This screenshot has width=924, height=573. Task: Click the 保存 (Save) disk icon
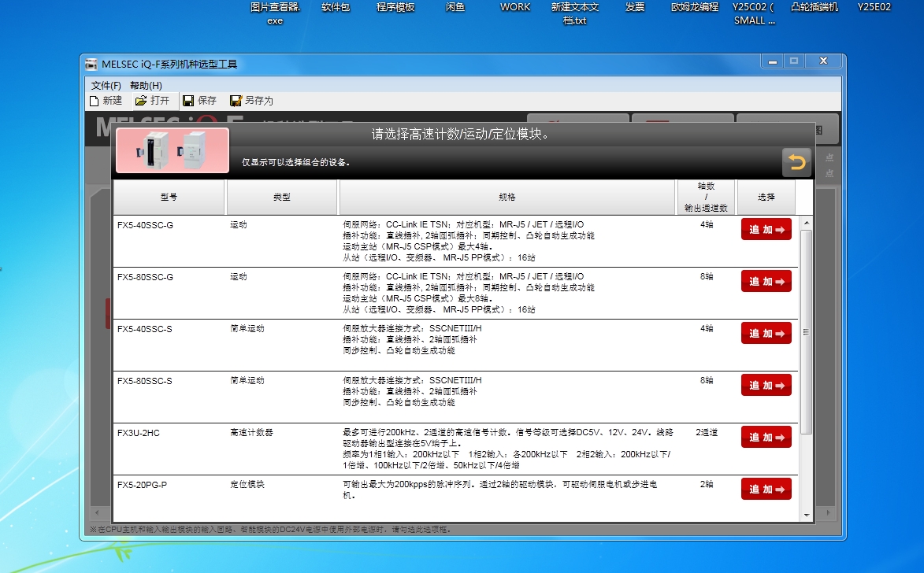(188, 101)
